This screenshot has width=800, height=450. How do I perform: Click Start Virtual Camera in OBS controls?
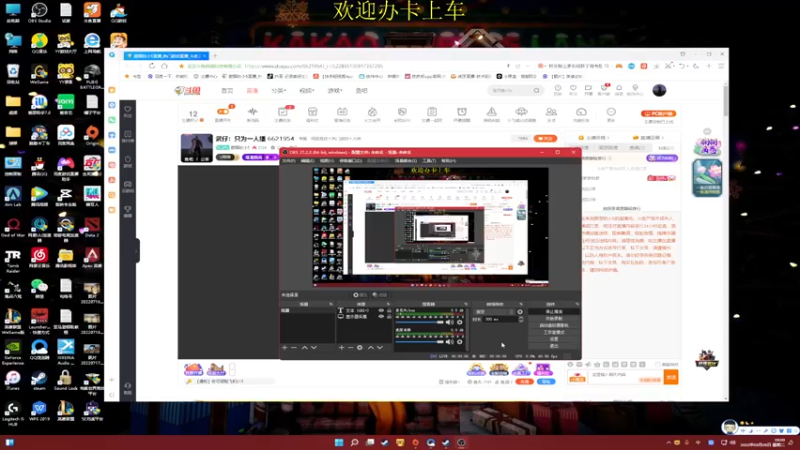554,326
